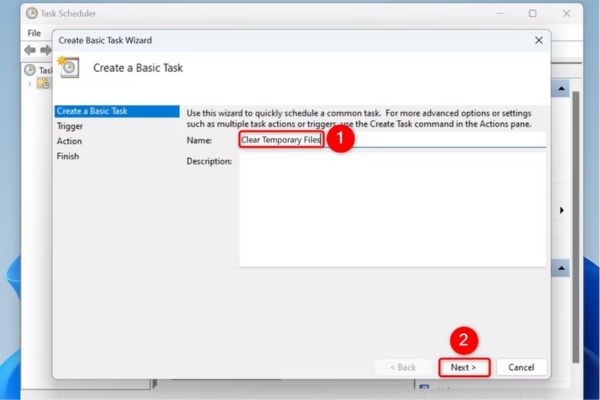Select the Finish wizard step

[x=68, y=156]
